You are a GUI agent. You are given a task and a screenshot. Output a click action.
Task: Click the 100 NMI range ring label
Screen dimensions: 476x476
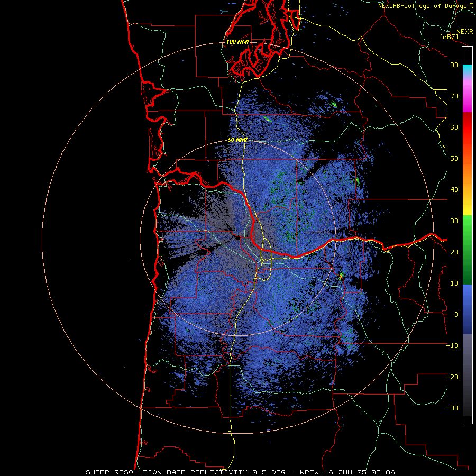(x=237, y=42)
